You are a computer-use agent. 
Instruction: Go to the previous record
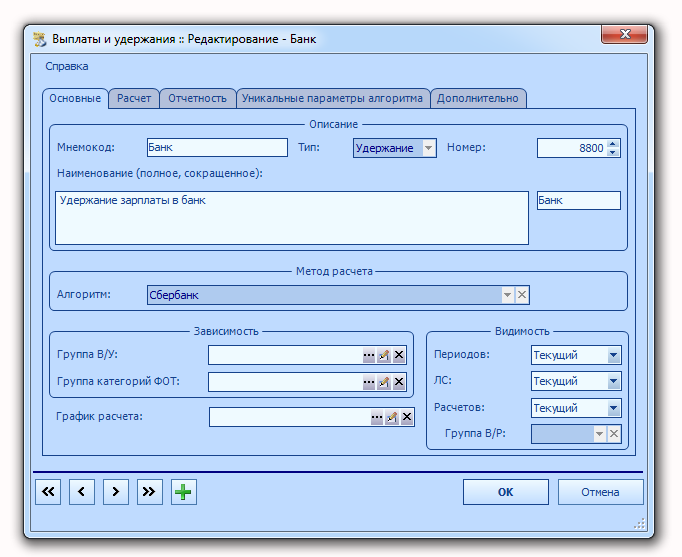(x=82, y=492)
